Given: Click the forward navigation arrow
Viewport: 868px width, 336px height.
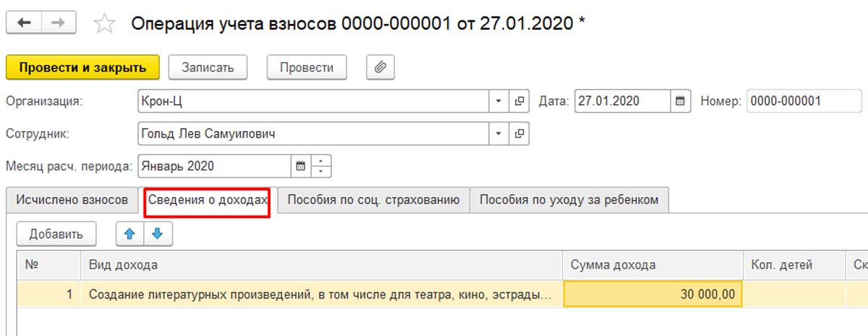Looking at the screenshot, I should (59, 23).
